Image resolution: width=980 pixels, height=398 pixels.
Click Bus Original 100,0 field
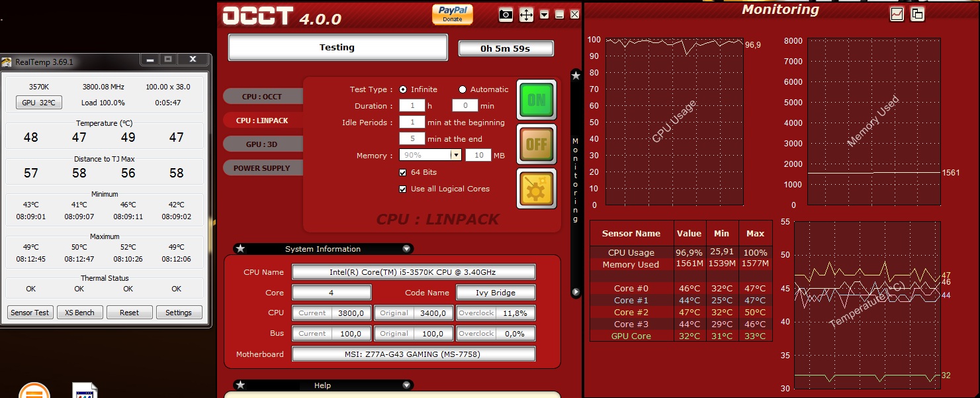coord(414,334)
